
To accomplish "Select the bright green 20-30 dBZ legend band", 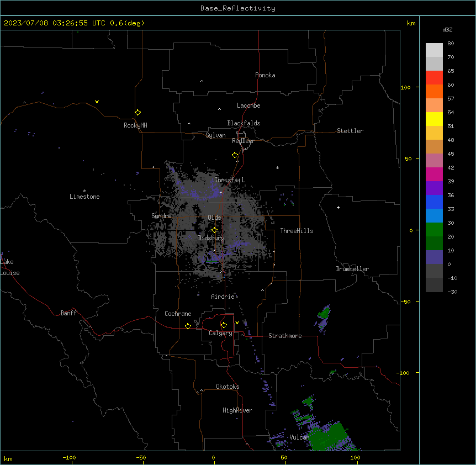I will click(434, 230).
